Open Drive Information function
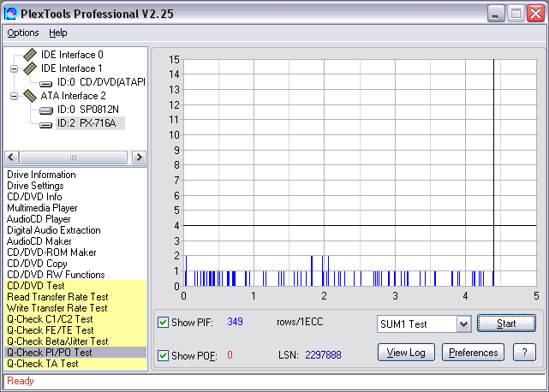 [41, 175]
